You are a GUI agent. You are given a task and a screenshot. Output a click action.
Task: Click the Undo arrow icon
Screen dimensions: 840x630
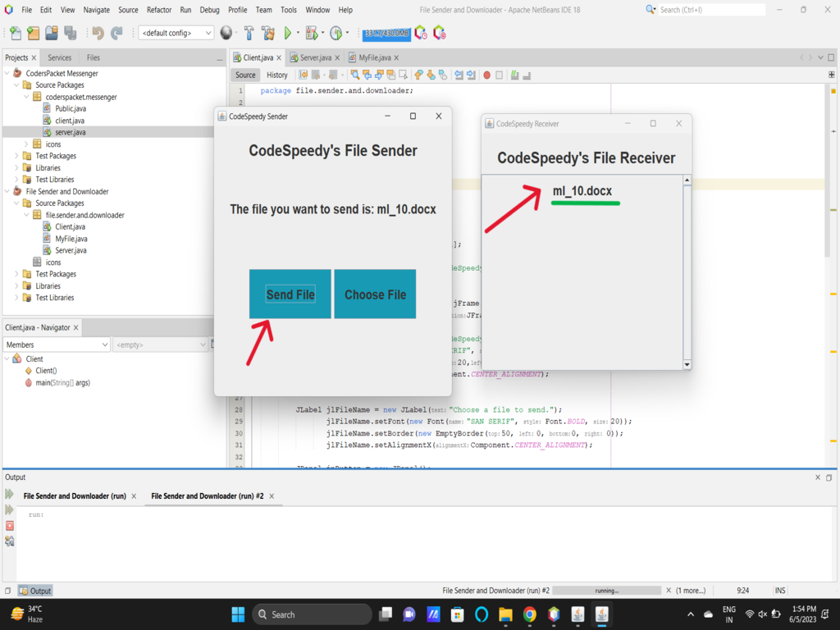pos(98,33)
